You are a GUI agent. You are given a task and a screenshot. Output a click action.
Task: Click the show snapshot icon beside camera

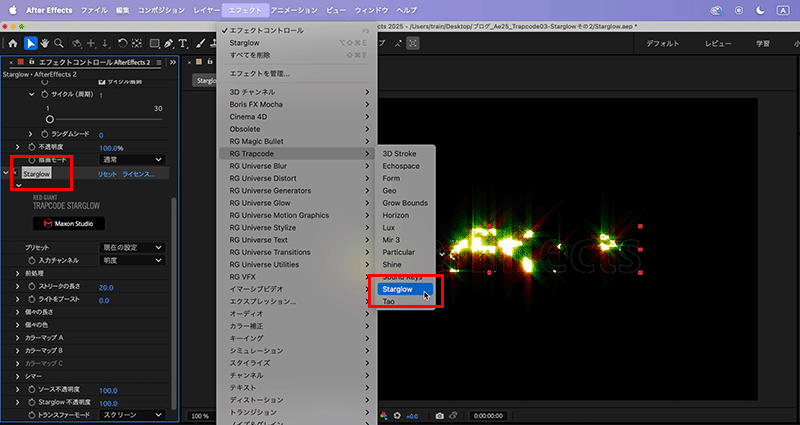[453, 416]
